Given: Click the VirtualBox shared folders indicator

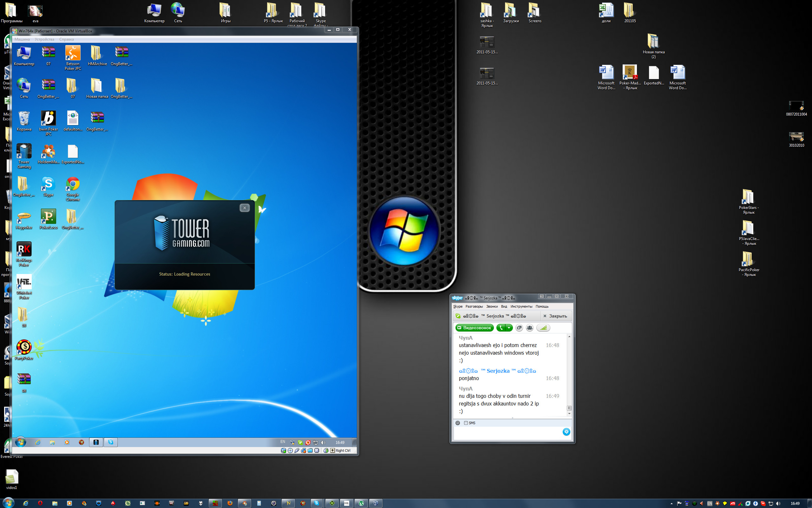Looking at the screenshot, I should (x=310, y=451).
